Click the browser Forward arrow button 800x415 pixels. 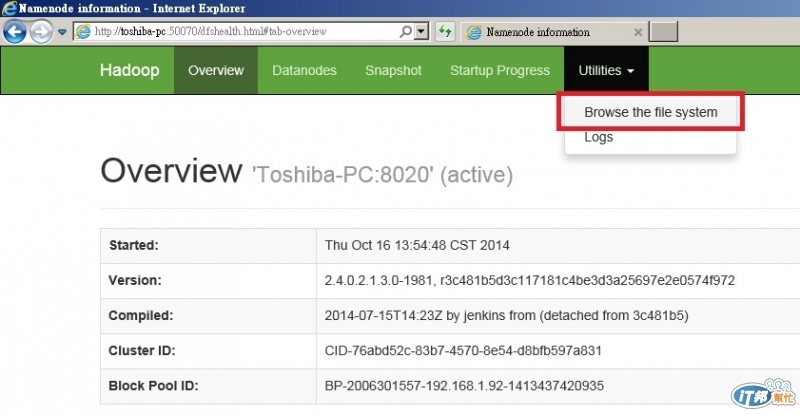pos(41,32)
